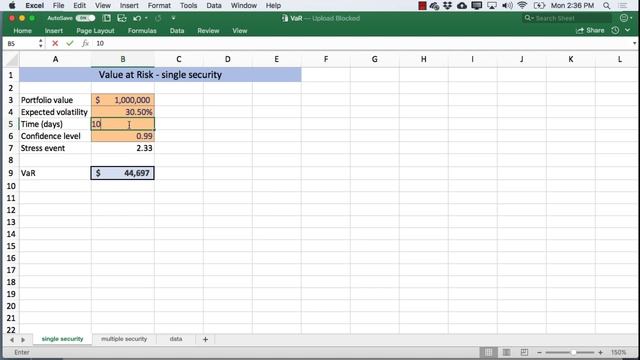The image size is (640, 360).
Task: Click the zoom out minus button
Action: click(x=539, y=352)
